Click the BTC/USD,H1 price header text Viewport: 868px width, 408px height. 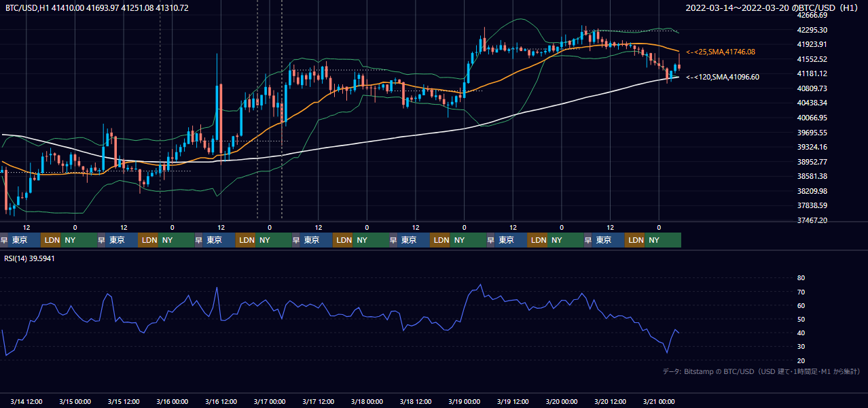pos(97,7)
